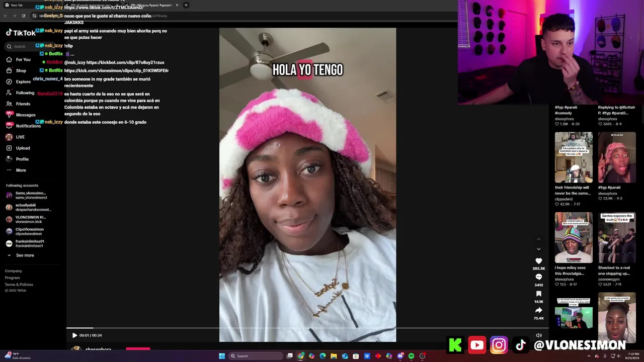This screenshot has height=362, width=644.
Task: Reload the page with the refresh icon
Action: coord(24,16)
